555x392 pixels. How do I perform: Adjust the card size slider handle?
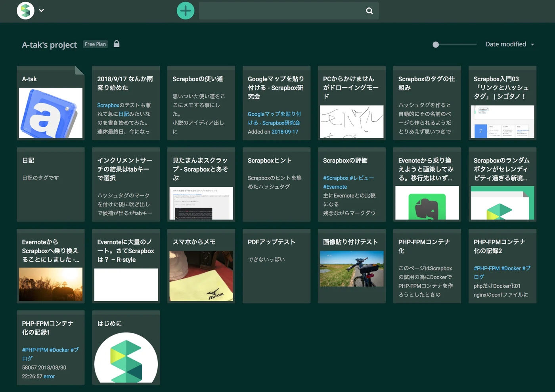click(x=436, y=44)
